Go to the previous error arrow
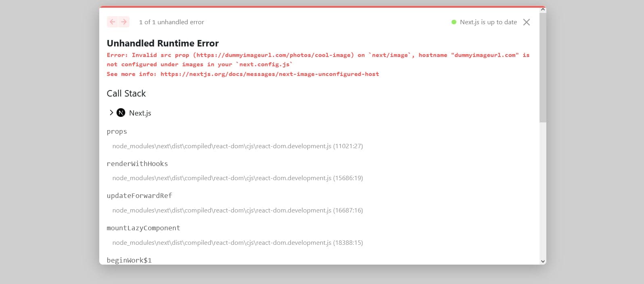644x284 pixels. tap(113, 22)
